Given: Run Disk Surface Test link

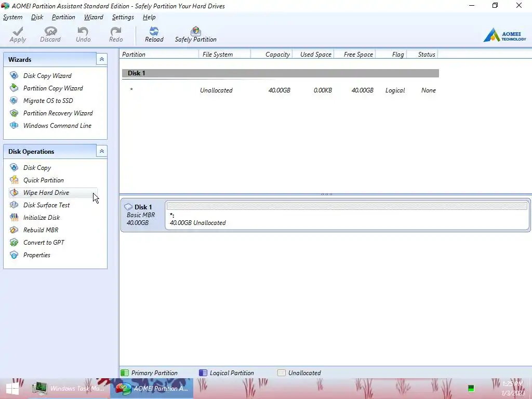Looking at the screenshot, I should (x=46, y=205).
